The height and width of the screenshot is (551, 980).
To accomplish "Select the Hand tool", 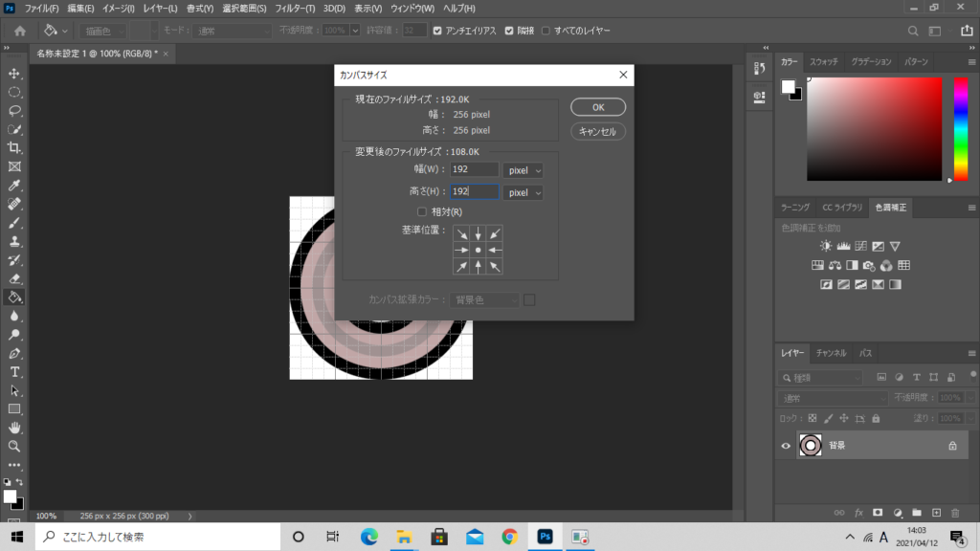I will tap(14, 428).
